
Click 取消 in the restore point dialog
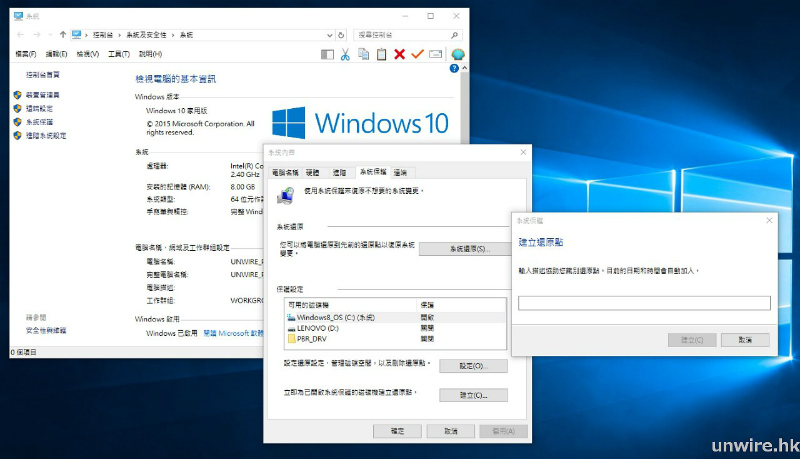[745, 340]
